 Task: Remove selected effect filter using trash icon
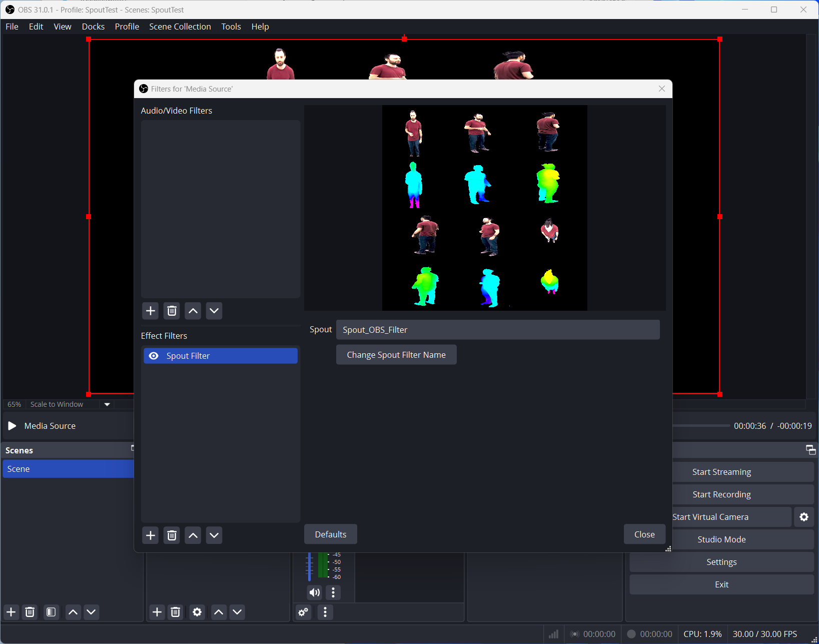click(172, 535)
